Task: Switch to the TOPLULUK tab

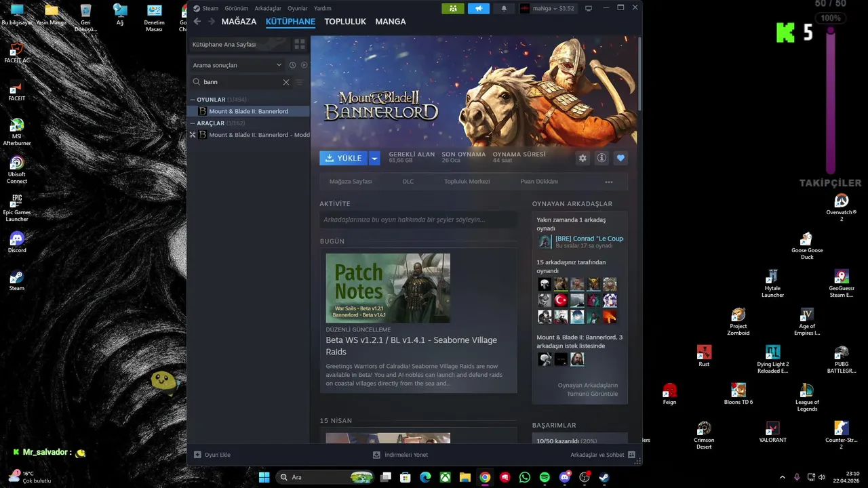Action: point(345,22)
